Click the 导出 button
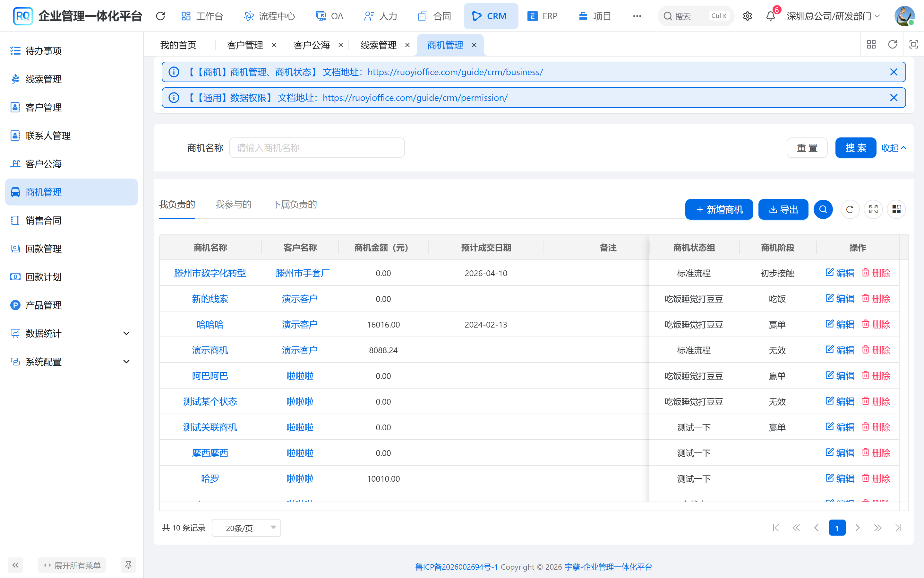 click(783, 209)
